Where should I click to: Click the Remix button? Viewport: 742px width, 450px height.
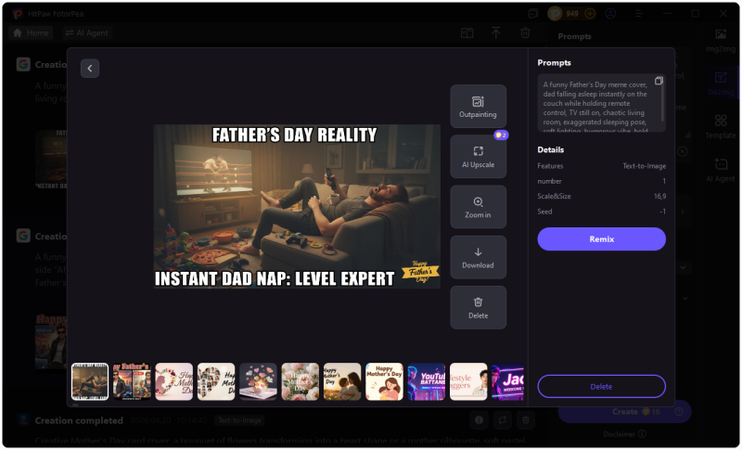tap(601, 239)
